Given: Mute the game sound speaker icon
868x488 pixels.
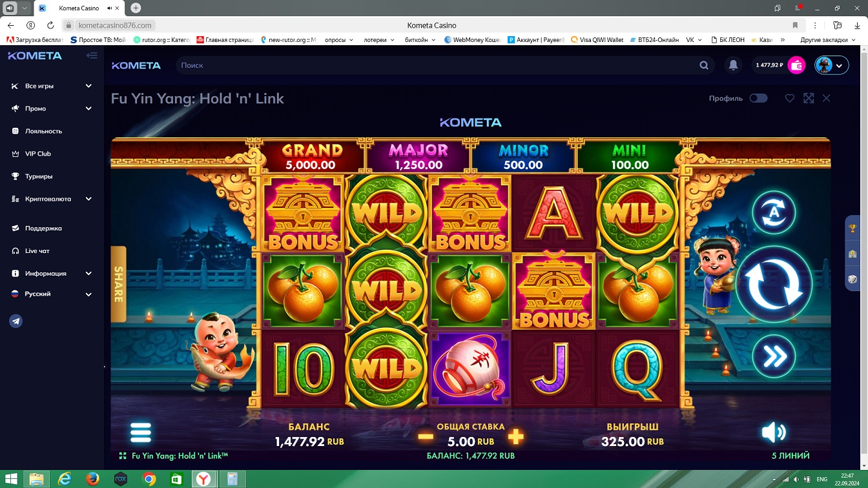Looking at the screenshot, I should click(x=774, y=432).
